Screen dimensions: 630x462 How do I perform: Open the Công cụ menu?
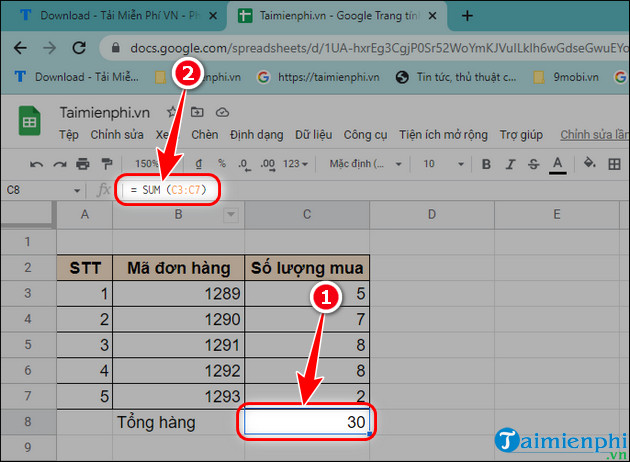pos(365,135)
